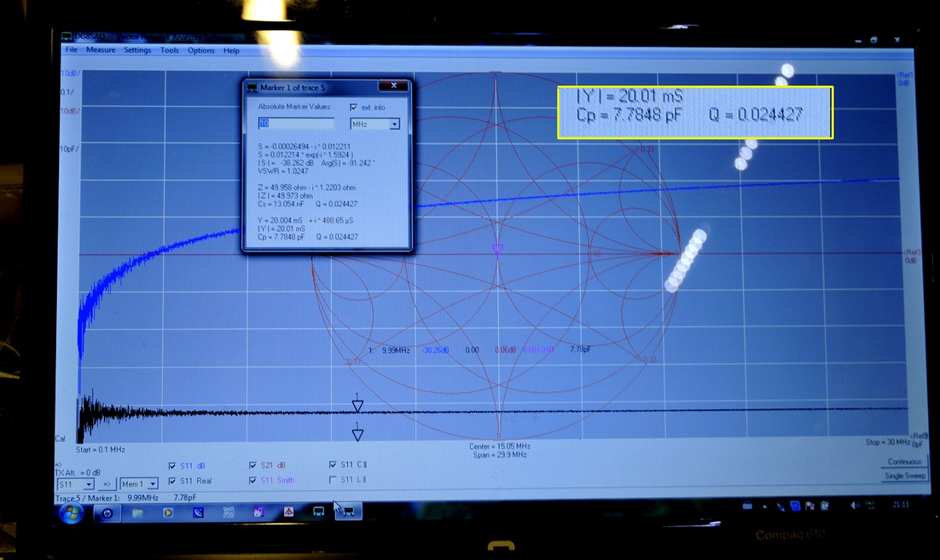Click the => store-to-memory button
Viewport: 940px width, 560px height.
tap(108, 484)
